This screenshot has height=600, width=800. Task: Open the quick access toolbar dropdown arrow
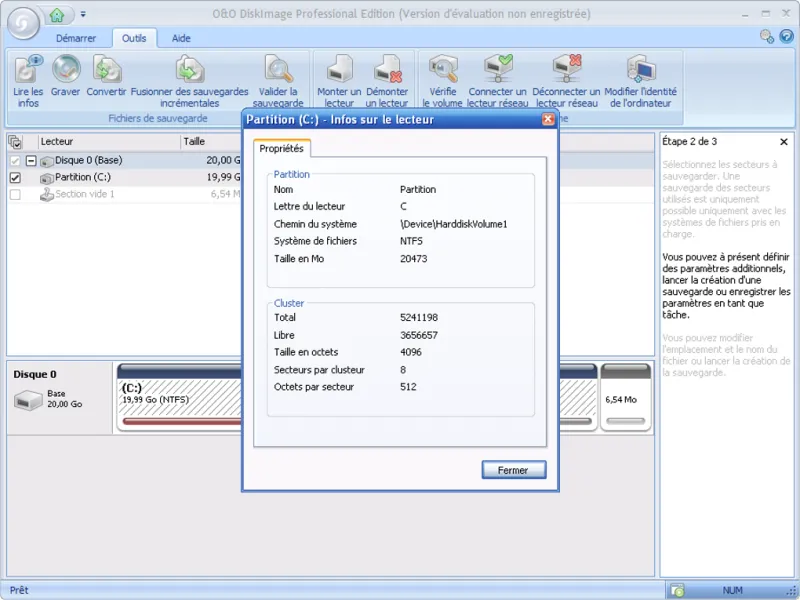83,14
